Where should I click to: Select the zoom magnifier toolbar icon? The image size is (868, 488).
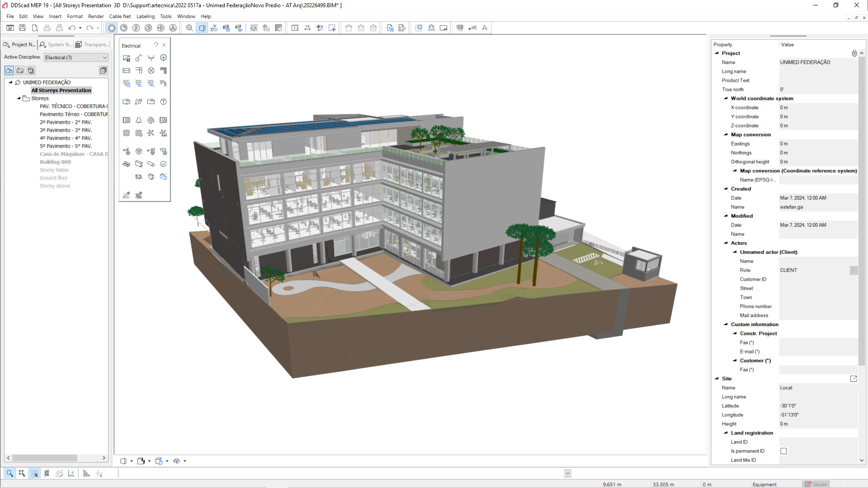pyautogui.click(x=189, y=28)
